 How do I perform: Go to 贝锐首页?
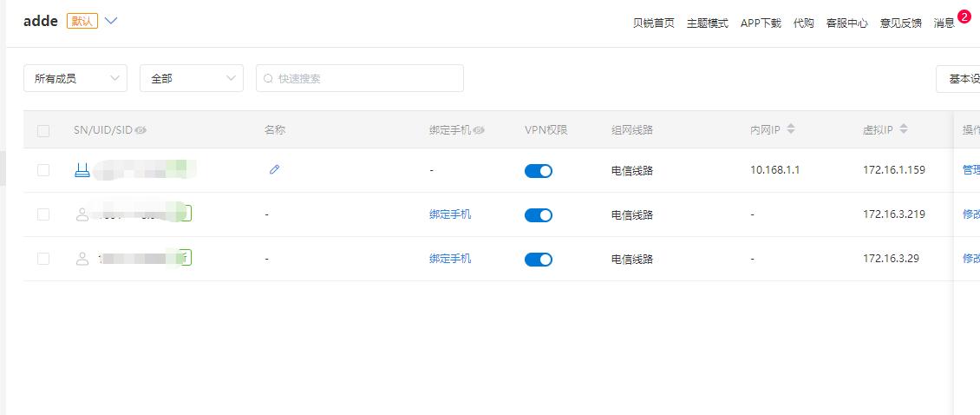pyautogui.click(x=654, y=23)
